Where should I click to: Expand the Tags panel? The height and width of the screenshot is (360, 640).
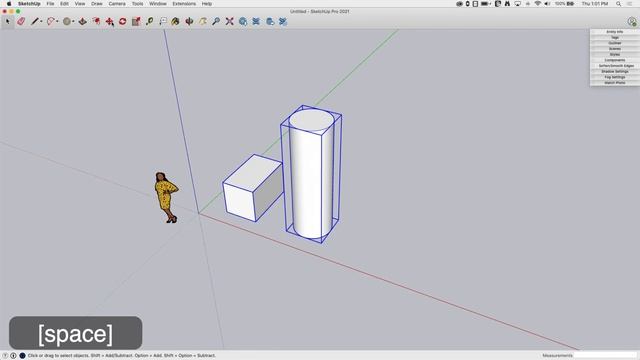[614, 38]
